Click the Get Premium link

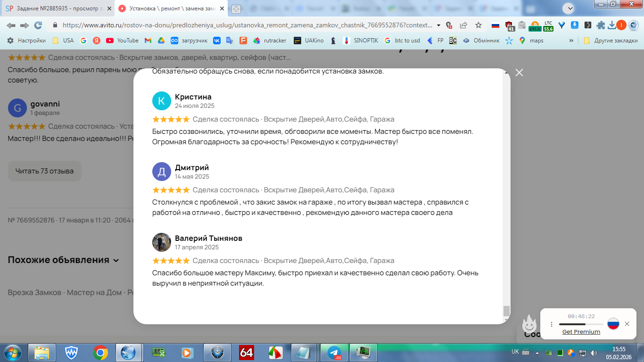[581, 332]
